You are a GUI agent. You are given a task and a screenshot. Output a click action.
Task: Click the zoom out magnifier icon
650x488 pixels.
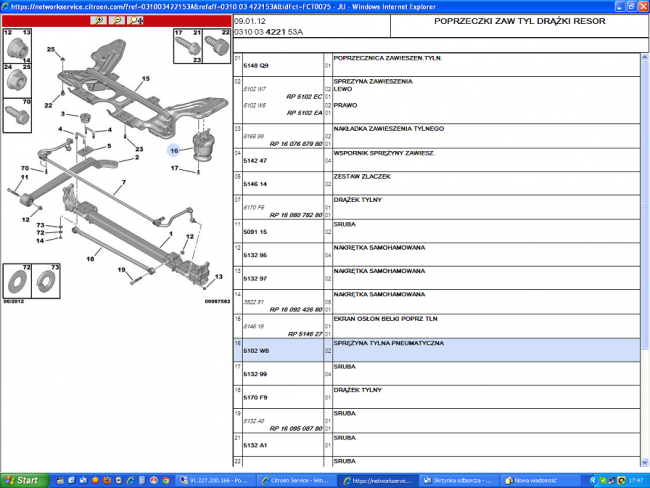coord(117,20)
